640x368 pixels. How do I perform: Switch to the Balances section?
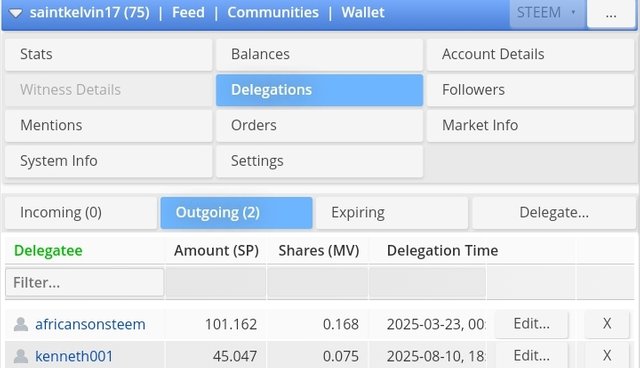319,54
